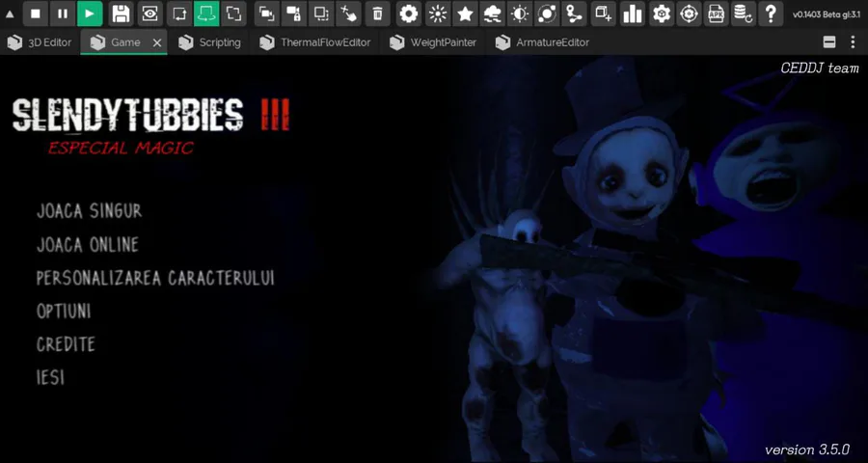Pause the game preview
Image resolution: width=868 pixels, height=463 pixels.
tap(63, 14)
